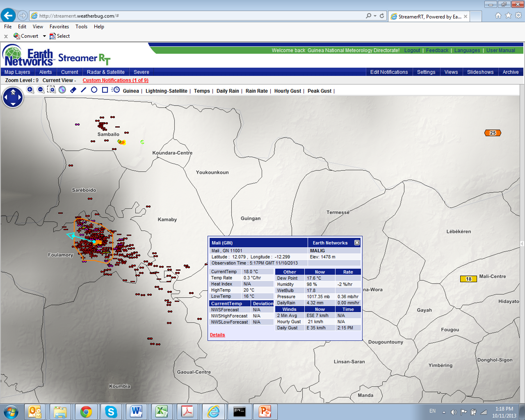This screenshot has height=420, width=525.
Task: Open the Current menu
Action: click(x=69, y=72)
